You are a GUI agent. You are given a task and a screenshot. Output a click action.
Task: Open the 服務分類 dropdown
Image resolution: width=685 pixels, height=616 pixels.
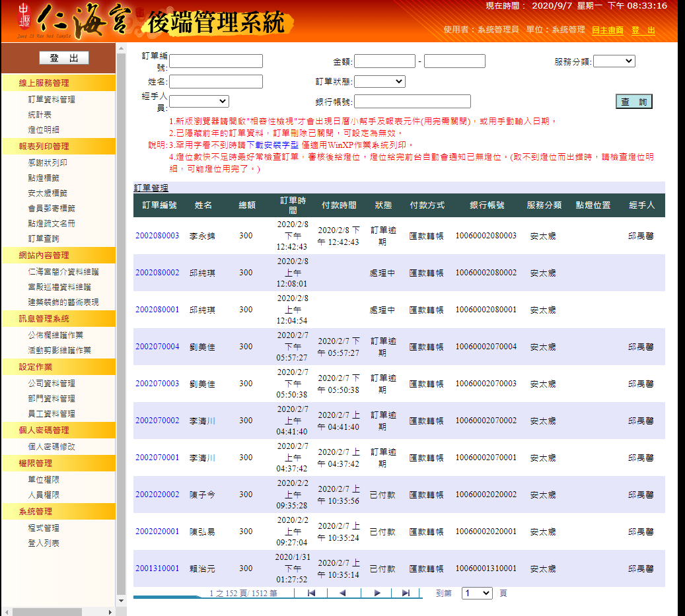[x=614, y=61]
